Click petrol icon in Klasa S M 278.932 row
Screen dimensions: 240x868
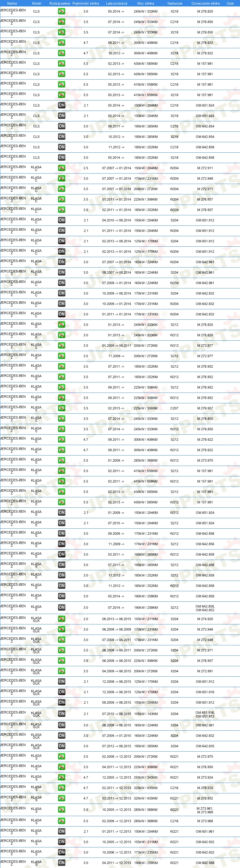(x=62, y=798)
